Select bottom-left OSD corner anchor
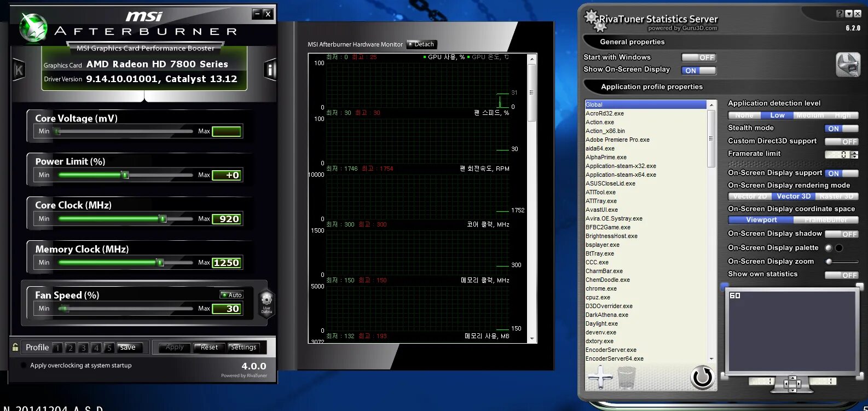 (724, 375)
